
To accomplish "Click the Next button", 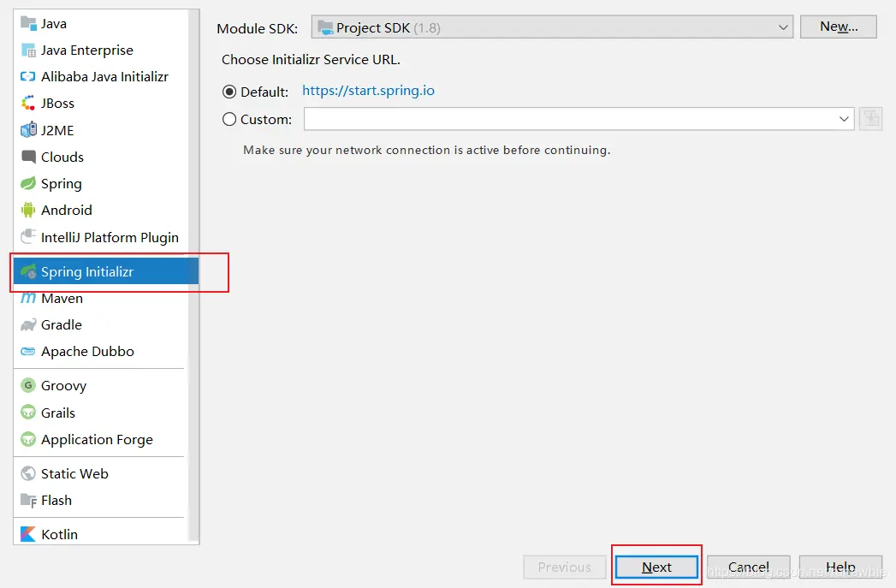I will pyautogui.click(x=656, y=567).
